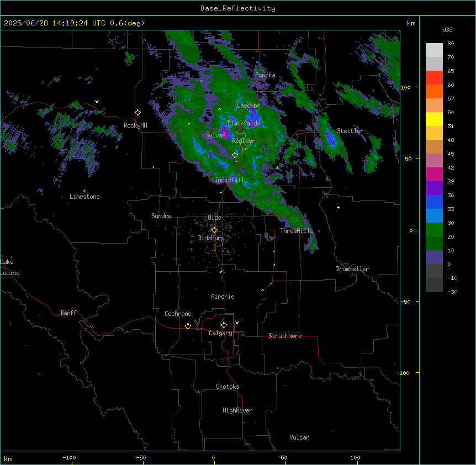
Task: Click the Lake Louise label
Action: 10,267
